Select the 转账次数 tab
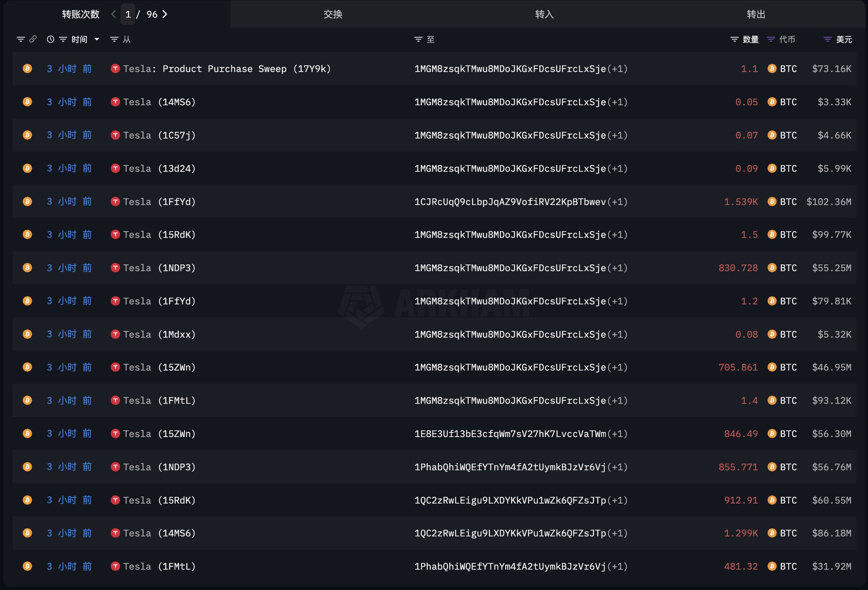Image resolution: width=868 pixels, height=590 pixels. tap(81, 14)
